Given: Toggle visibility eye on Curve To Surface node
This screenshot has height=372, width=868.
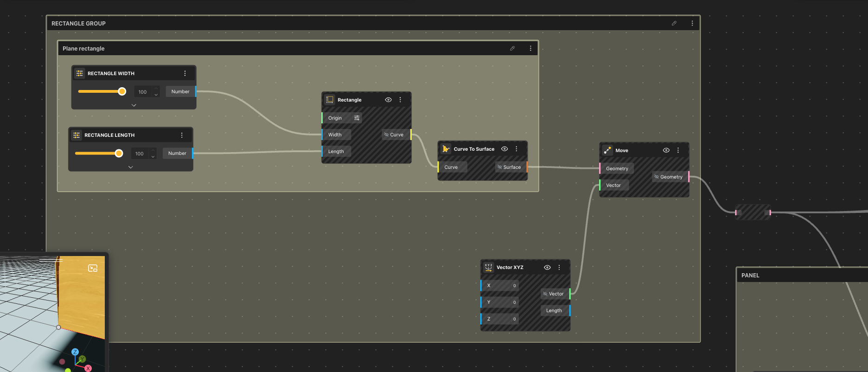Looking at the screenshot, I should point(504,149).
